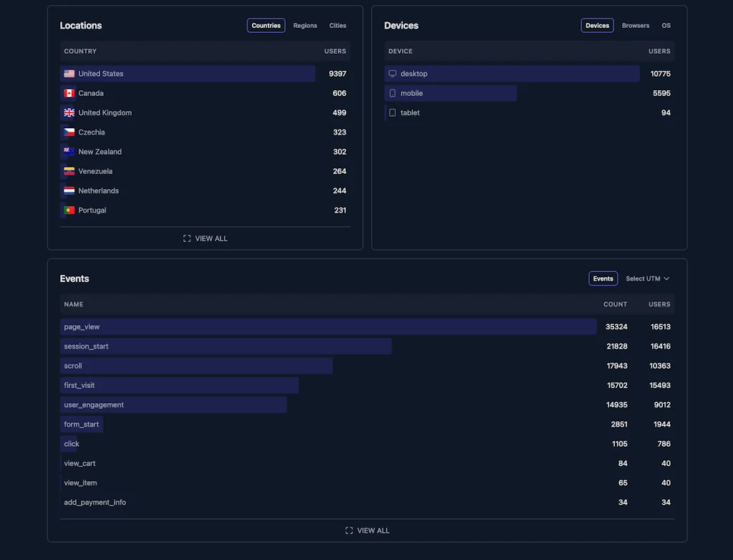Click the Canada flag icon

click(x=69, y=92)
